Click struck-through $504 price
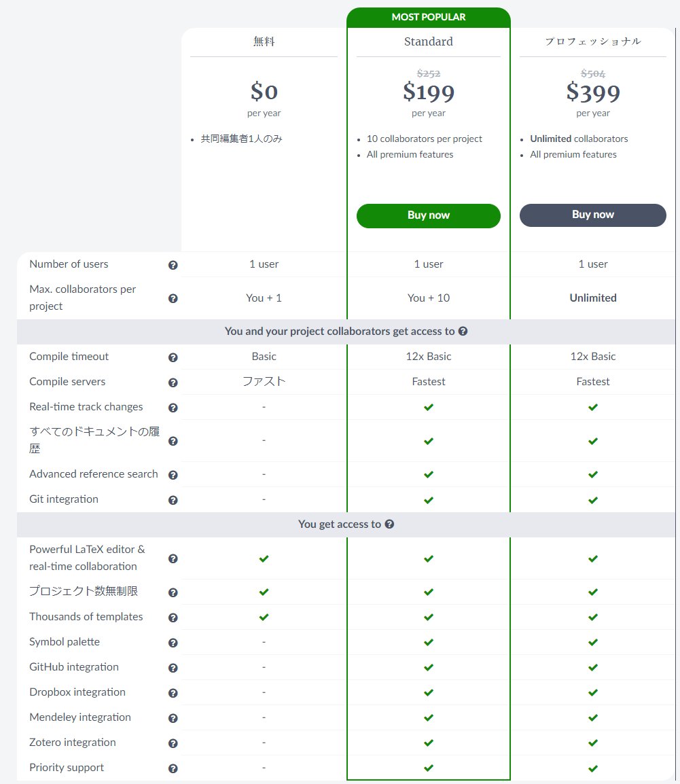The height and width of the screenshot is (784, 680). [593, 73]
